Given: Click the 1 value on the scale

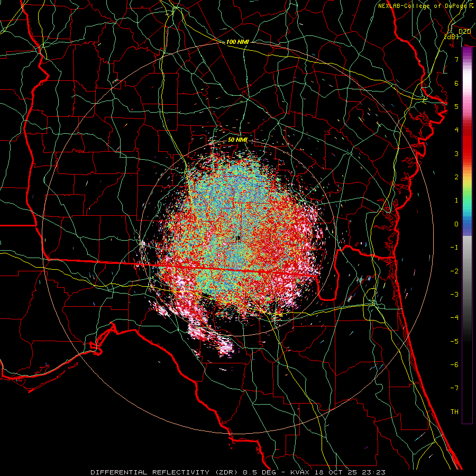Looking at the screenshot, I should pyautogui.click(x=456, y=200).
